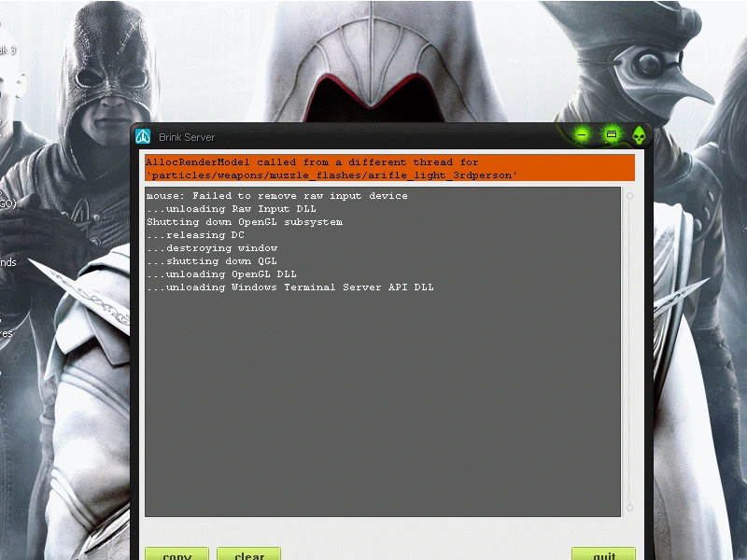Maximize the Brink Server window with green square button
The image size is (747, 560).
click(612, 135)
